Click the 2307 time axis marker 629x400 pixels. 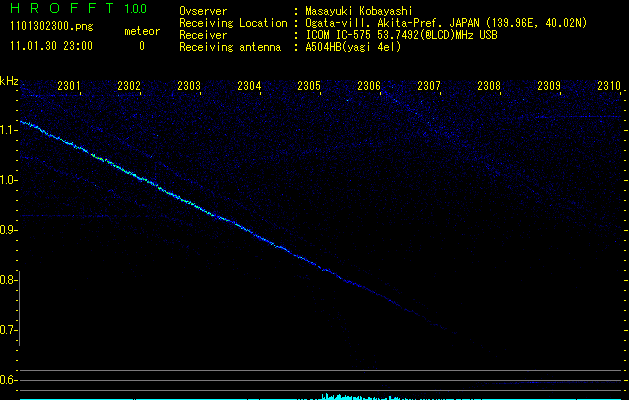[429, 85]
